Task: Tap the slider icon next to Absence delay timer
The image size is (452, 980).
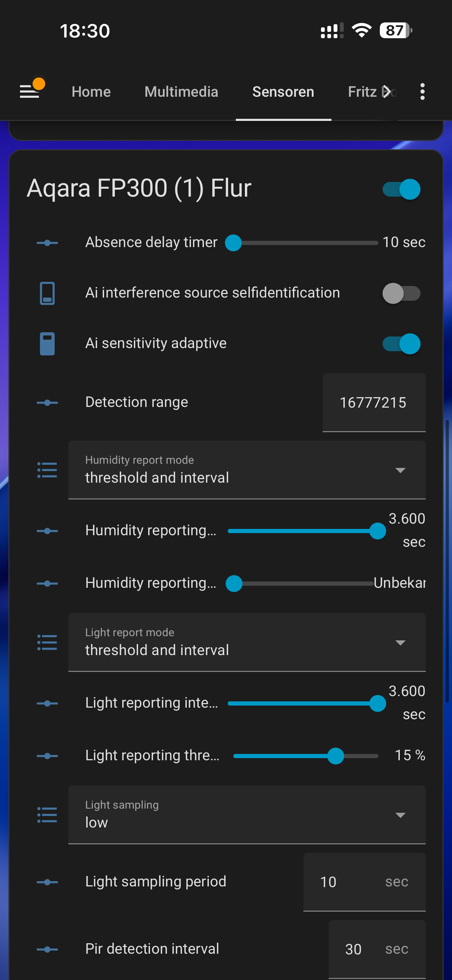Action: (47, 243)
